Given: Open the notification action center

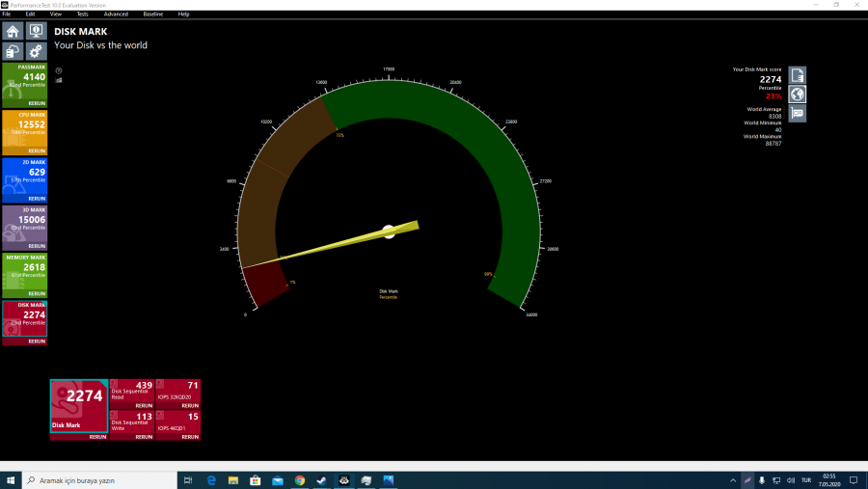Looking at the screenshot, I should (x=854, y=480).
